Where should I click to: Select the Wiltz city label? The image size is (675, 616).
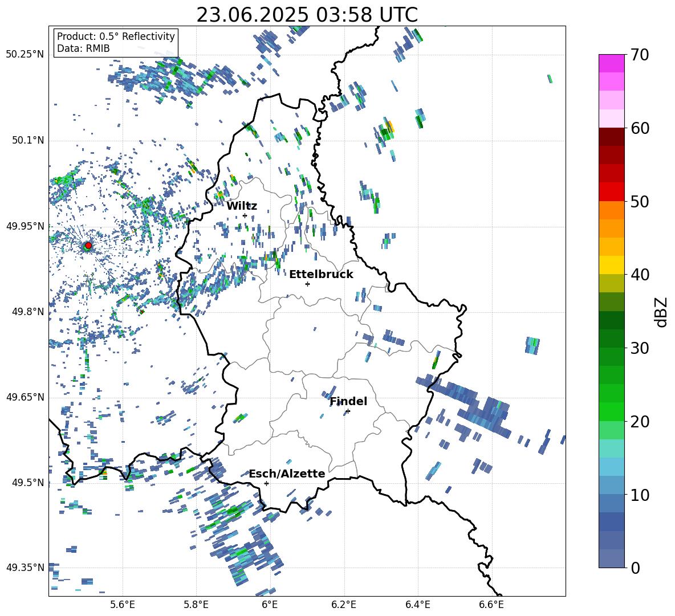pyautogui.click(x=242, y=206)
